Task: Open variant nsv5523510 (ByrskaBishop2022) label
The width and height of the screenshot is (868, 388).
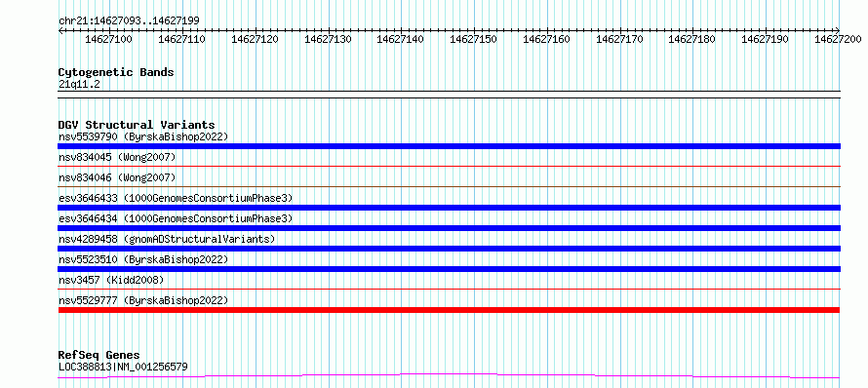Action: click(x=142, y=259)
